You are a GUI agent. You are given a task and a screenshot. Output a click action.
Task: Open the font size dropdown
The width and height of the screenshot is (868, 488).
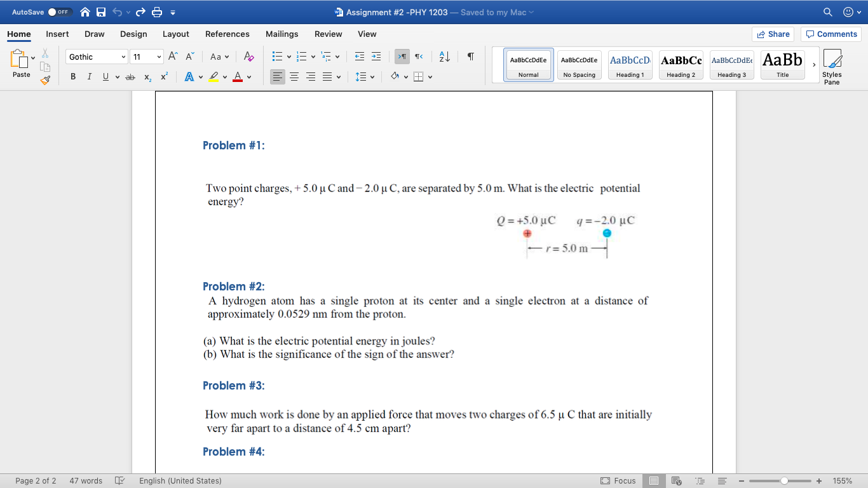pos(159,57)
